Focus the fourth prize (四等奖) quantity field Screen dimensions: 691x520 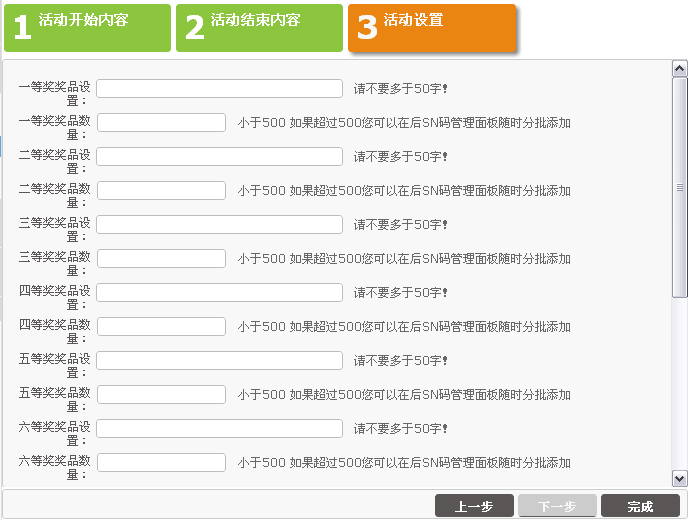[x=161, y=327]
